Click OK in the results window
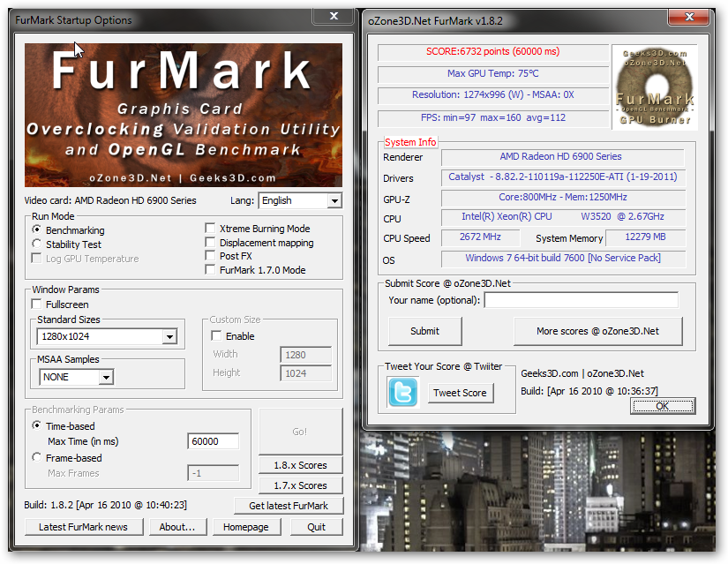The width and height of the screenshot is (728, 564). 663,406
